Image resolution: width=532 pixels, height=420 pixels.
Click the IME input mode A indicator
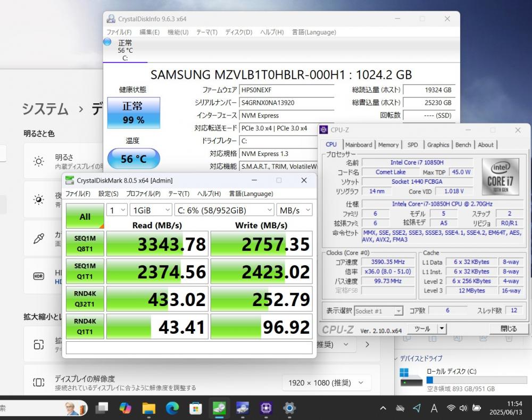[x=434, y=408]
